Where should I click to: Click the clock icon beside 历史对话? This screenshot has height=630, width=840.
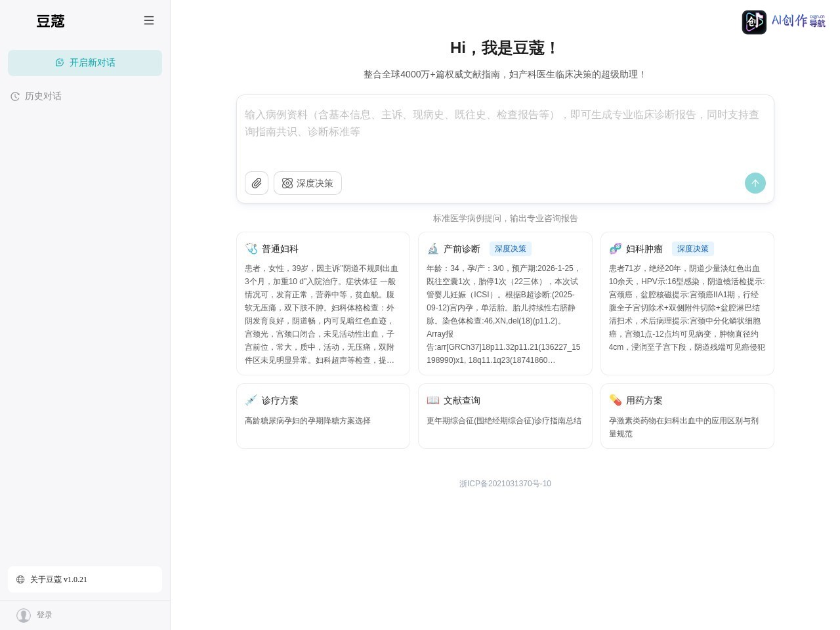(x=15, y=96)
